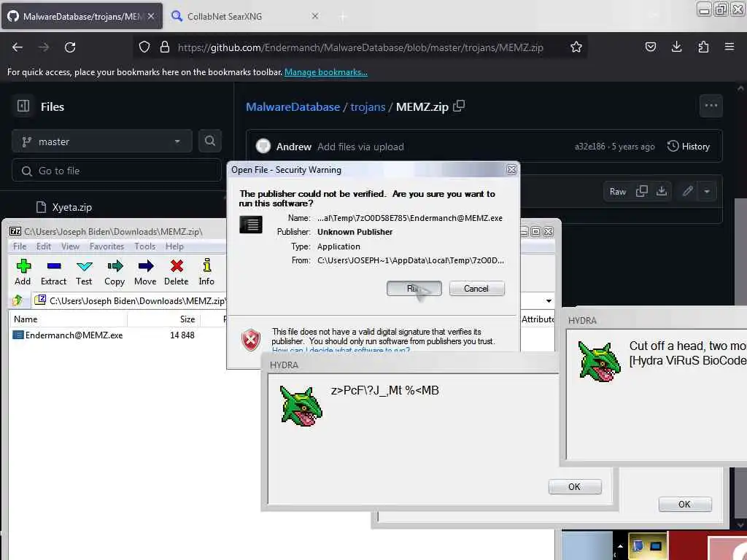
Task: Open the three-dot more options menu
Action: pos(711,106)
